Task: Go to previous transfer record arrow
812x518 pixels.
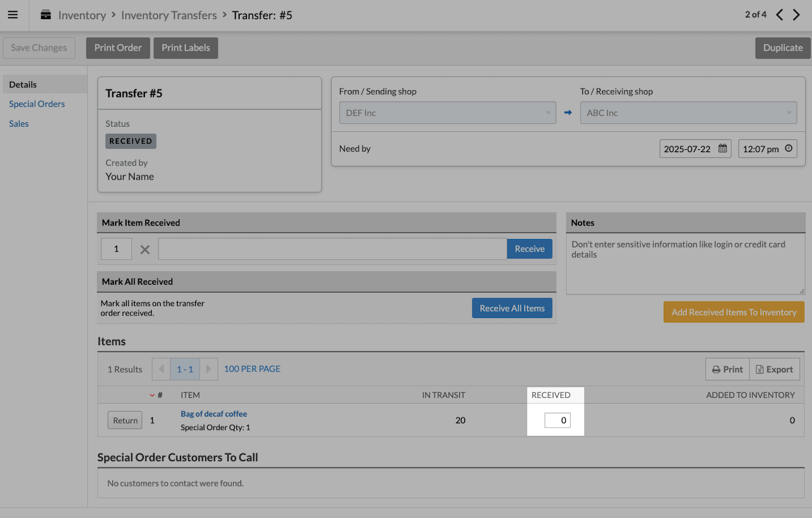Action: pos(779,15)
